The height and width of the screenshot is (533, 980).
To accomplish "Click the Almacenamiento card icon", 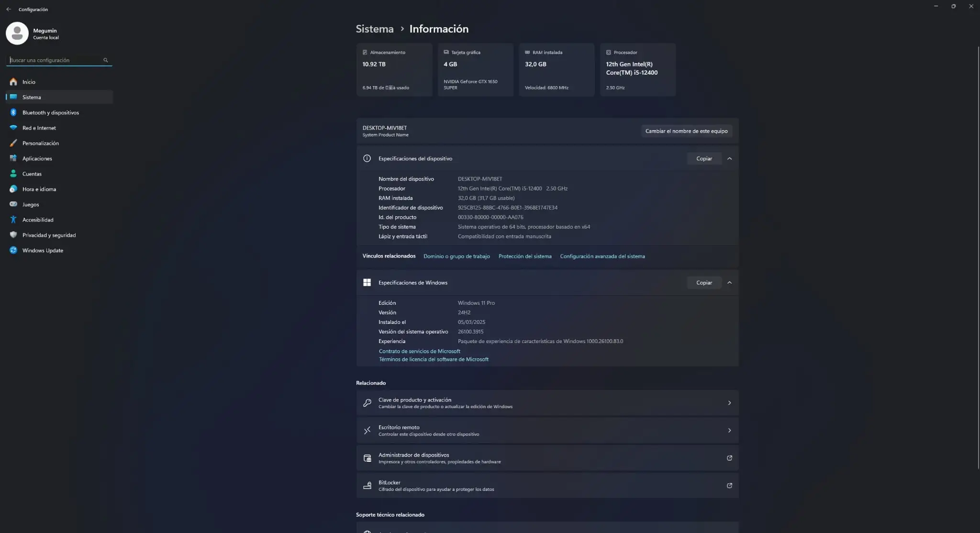I will [365, 53].
